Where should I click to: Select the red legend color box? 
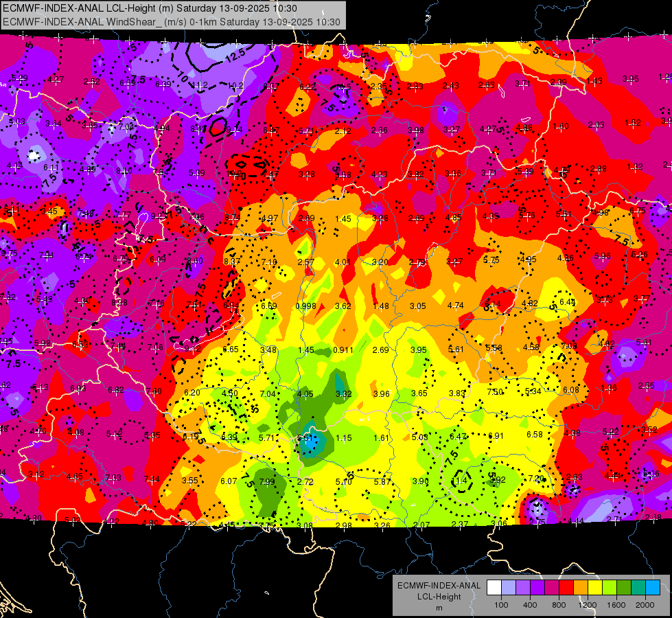(x=566, y=588)
